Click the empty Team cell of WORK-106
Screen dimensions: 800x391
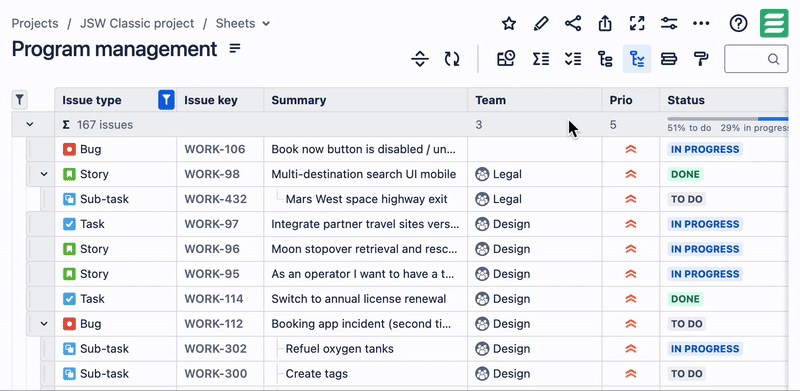coord(534,150)
